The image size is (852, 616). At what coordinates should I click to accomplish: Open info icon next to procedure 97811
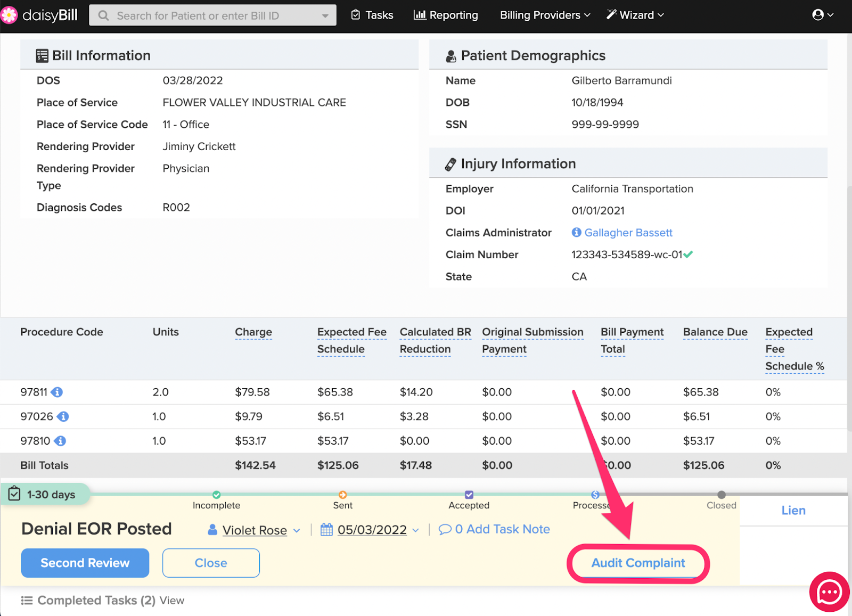click(57, 392)
